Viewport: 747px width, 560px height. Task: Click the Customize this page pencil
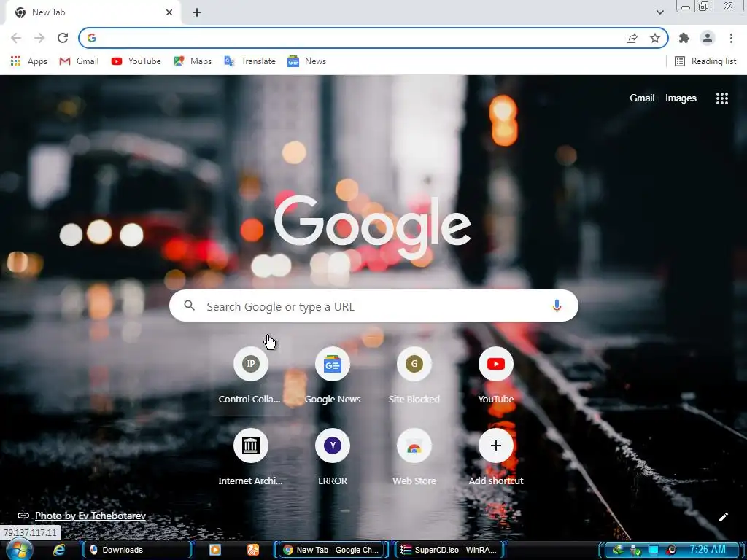[x=723, y=517]
